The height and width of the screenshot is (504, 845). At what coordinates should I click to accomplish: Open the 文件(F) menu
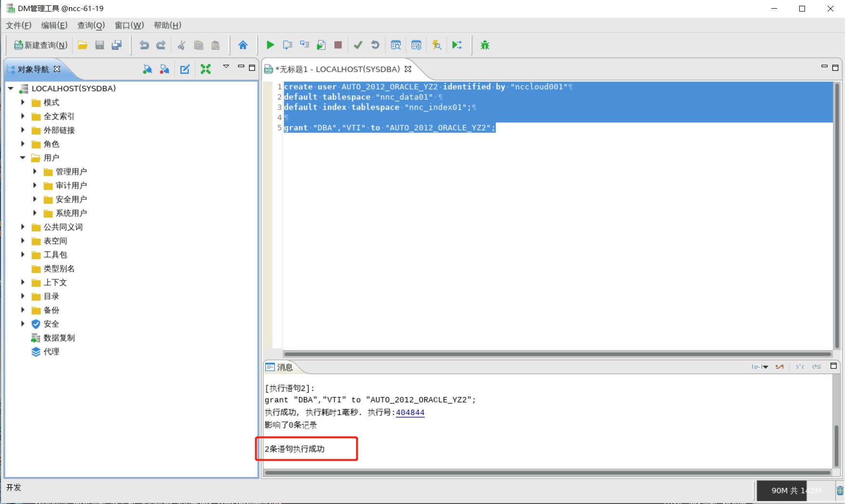18,25
